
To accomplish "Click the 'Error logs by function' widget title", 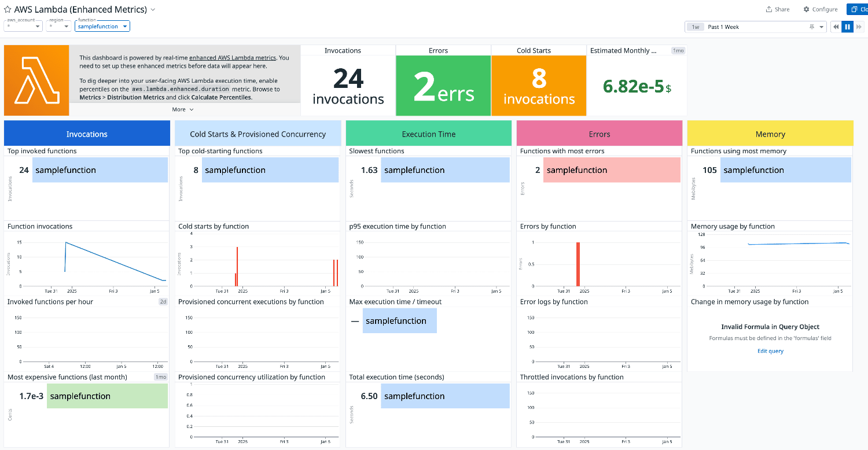I will (554, 301).
